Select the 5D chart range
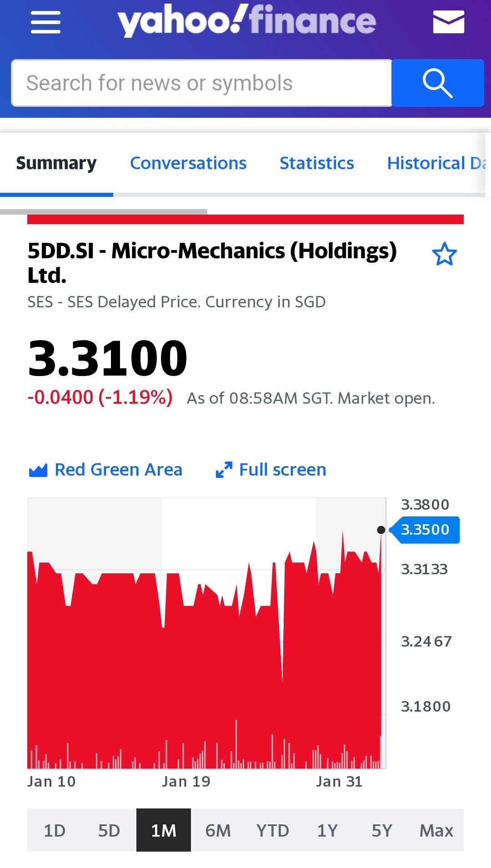Viewport: 491px width, 868px height. [x=109, y=830]
